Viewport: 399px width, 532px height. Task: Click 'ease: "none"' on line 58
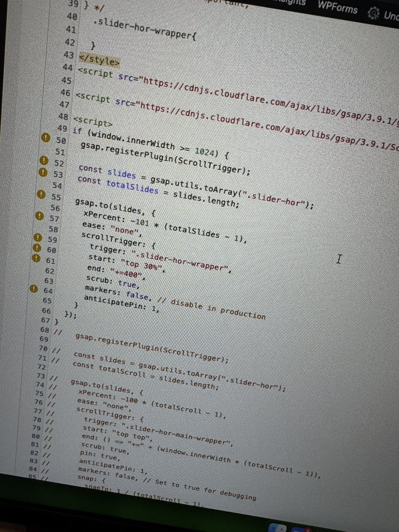pyautogui.click(x=111, y=228)
